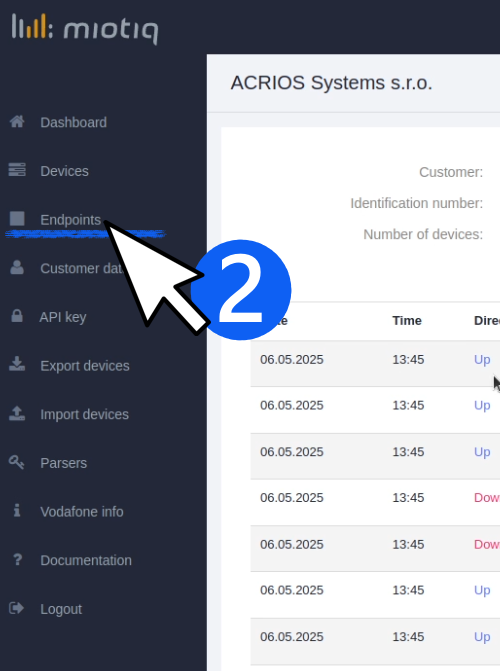Viewport: 500px width, 671px height.
Task: Click the Logout exit icon
Action: 17,608
